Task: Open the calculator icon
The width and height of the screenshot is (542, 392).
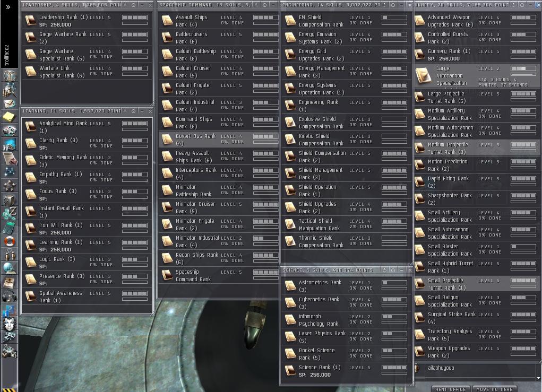Action: pyautogui.click(x=10, y=227)
